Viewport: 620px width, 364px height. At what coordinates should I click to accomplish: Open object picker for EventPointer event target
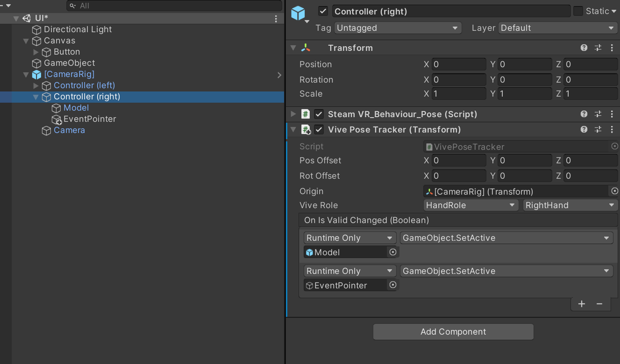click(393, 285)
